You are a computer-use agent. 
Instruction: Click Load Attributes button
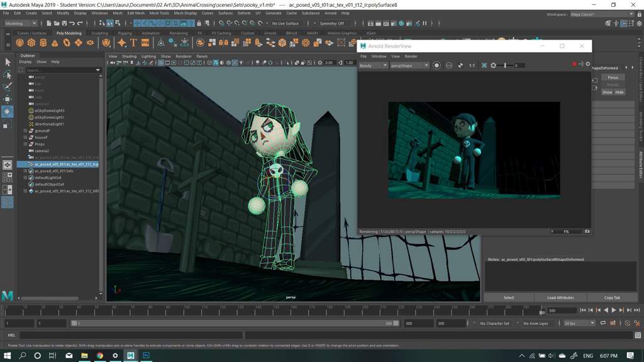tap(560, 297)
